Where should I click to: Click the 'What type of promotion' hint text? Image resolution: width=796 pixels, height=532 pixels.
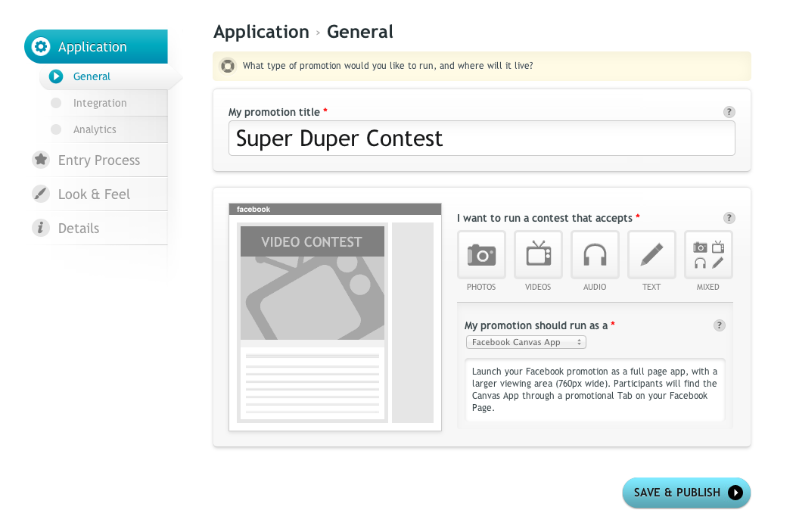(388, 66)
